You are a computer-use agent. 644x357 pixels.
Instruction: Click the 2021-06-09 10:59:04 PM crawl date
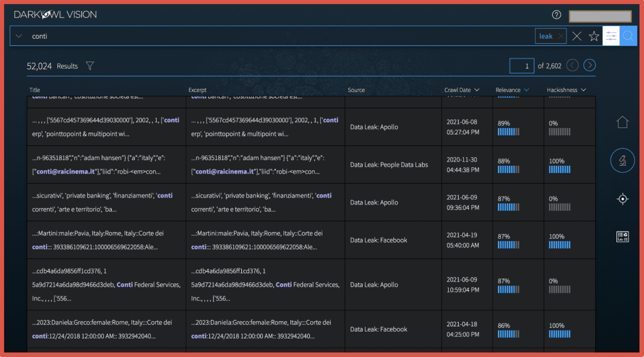[463, 285]
